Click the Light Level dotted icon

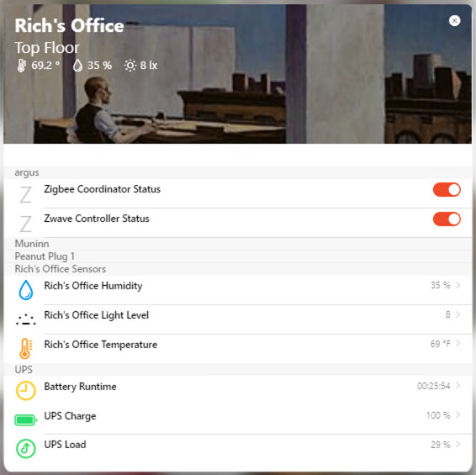(x=26, y=319)
